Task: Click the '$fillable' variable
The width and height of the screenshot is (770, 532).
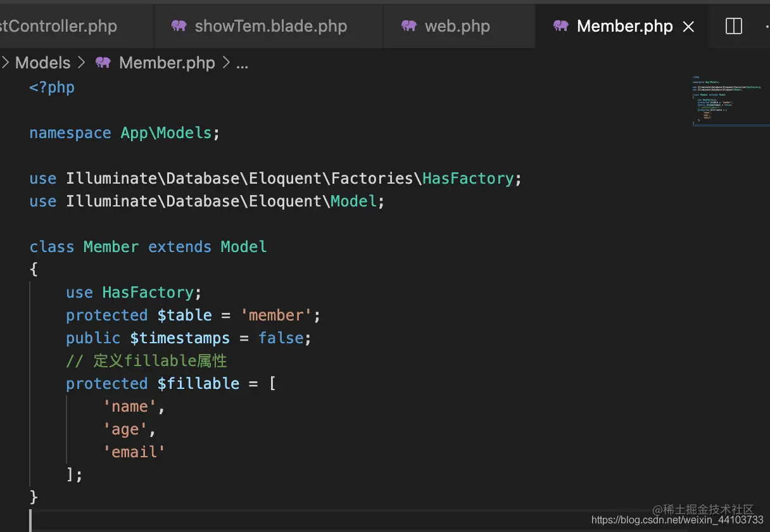Action: coord(198,384)
